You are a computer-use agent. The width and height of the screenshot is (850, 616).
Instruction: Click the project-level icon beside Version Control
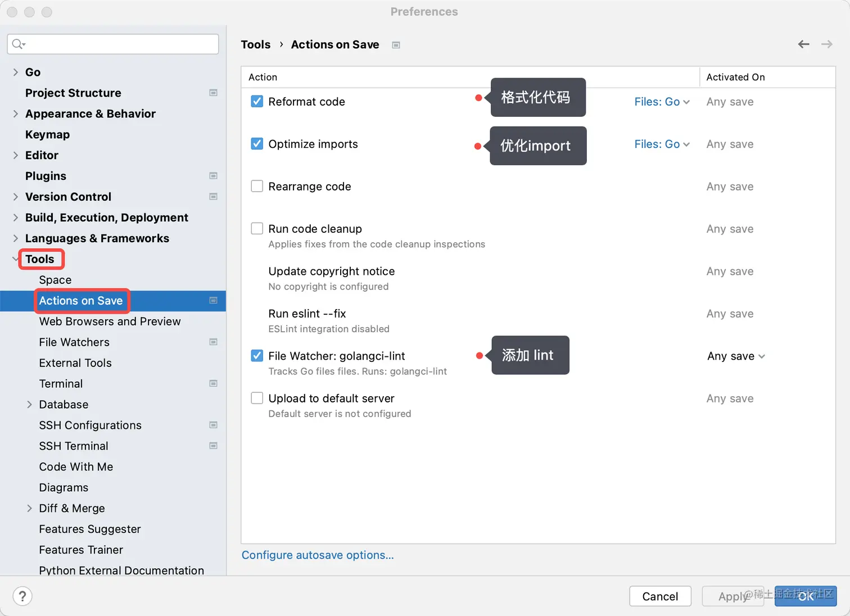click(214, 197)
